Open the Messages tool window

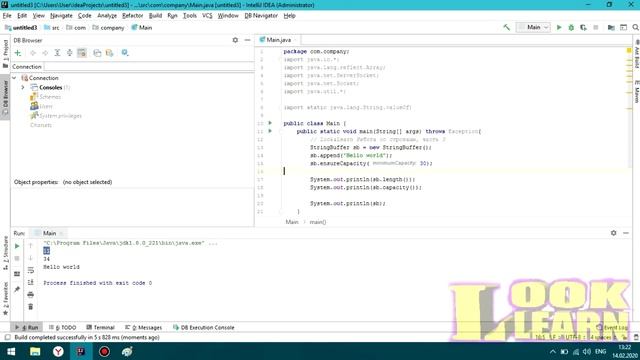point(143,327)
